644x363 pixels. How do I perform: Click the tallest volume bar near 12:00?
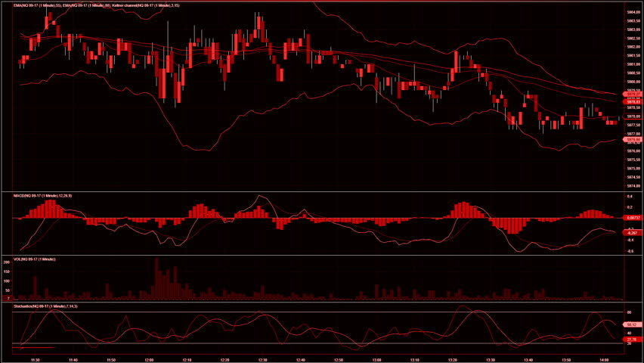point(156,278)
